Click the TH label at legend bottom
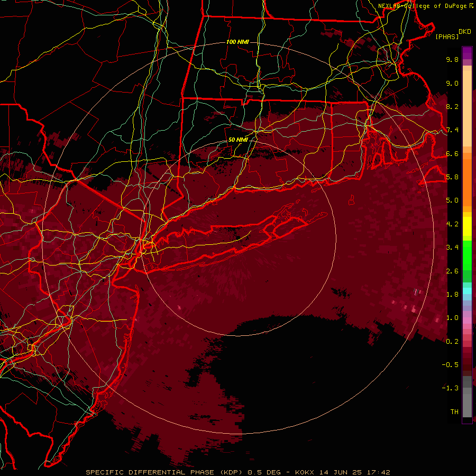Image resolution: width=476 pixels, height=476 pixels. (454, 412)
